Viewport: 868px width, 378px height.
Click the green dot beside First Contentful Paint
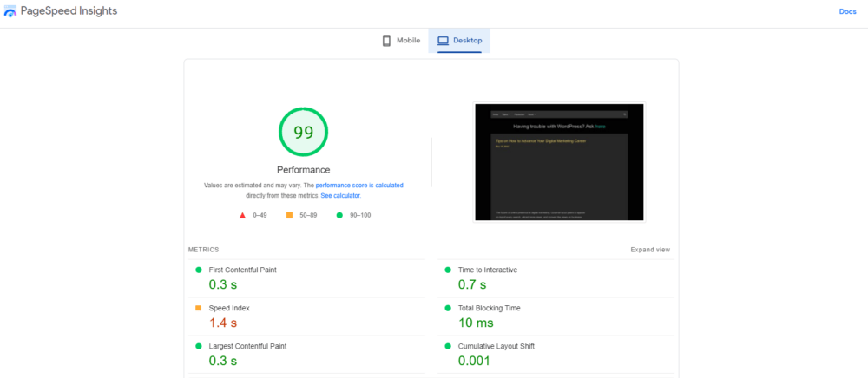click(x=198, y=270)
